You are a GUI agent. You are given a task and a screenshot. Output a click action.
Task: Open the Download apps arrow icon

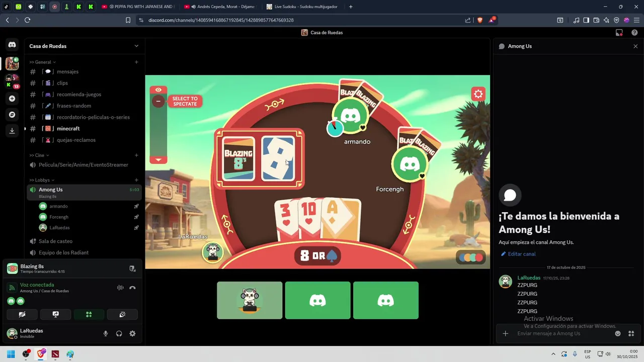click(x=12, y=131)
